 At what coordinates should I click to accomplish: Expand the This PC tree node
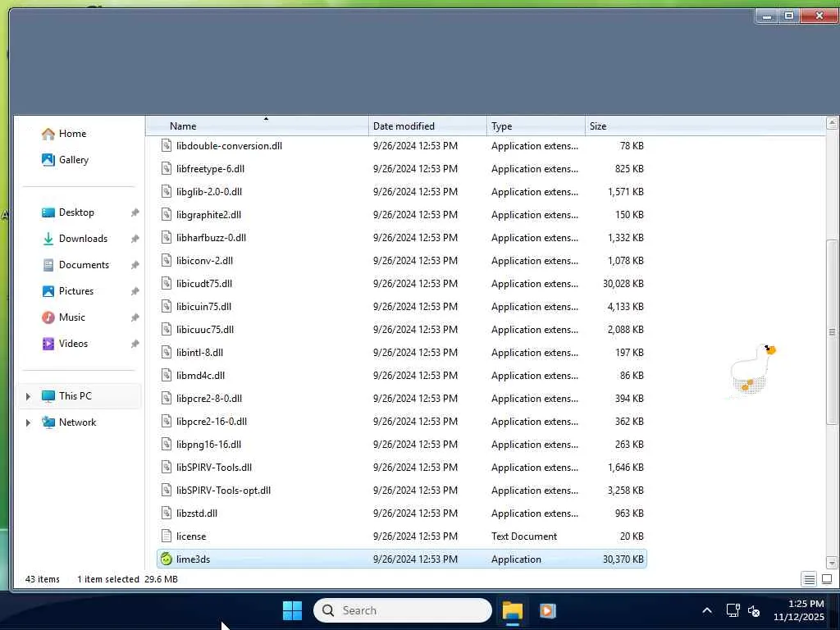(28, 396)
